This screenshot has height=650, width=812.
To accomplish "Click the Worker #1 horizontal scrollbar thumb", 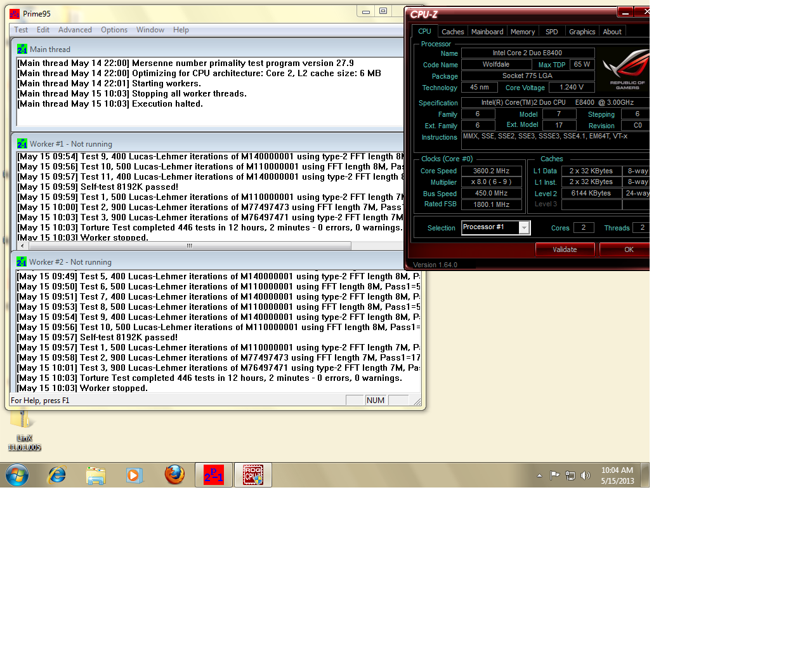I will (189, 246).
